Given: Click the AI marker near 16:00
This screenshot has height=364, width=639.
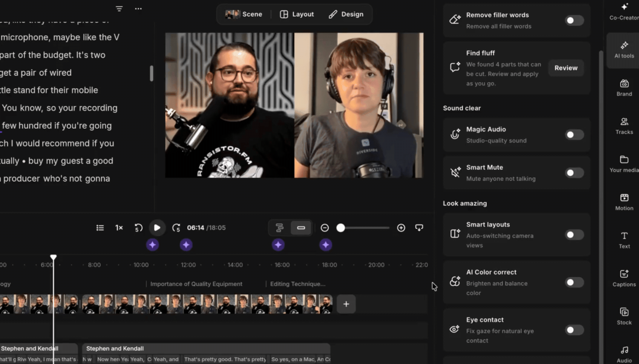Looking at the screenshot, I should (278, 245).
